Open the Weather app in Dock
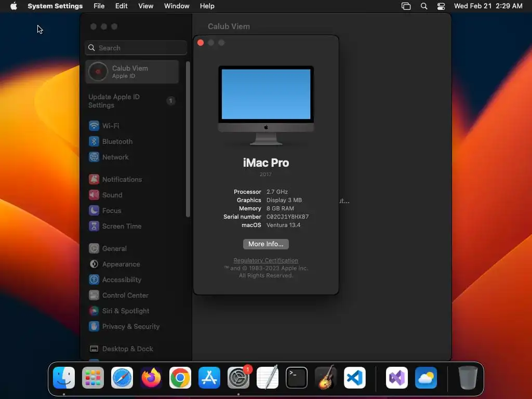This screenshot has width=532, height=399. (426, 378)
